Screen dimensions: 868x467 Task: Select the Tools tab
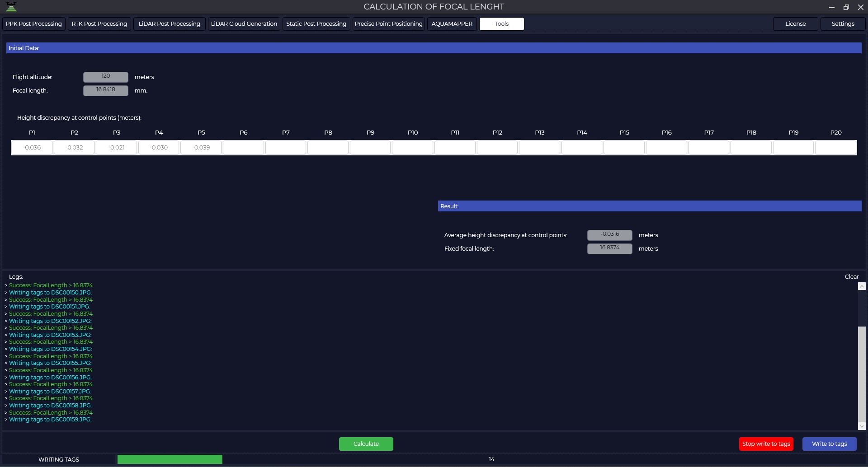[502, 24]
